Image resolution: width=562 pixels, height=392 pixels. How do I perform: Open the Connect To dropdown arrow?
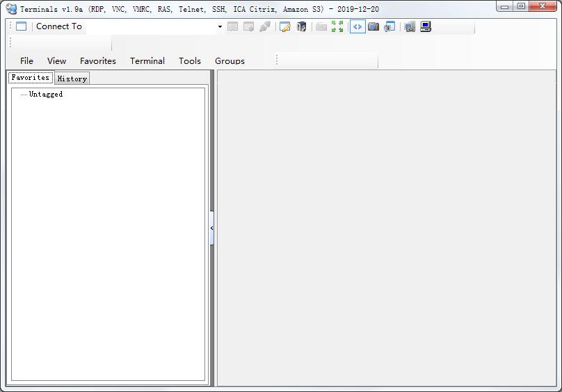click(x=220, y=27)
